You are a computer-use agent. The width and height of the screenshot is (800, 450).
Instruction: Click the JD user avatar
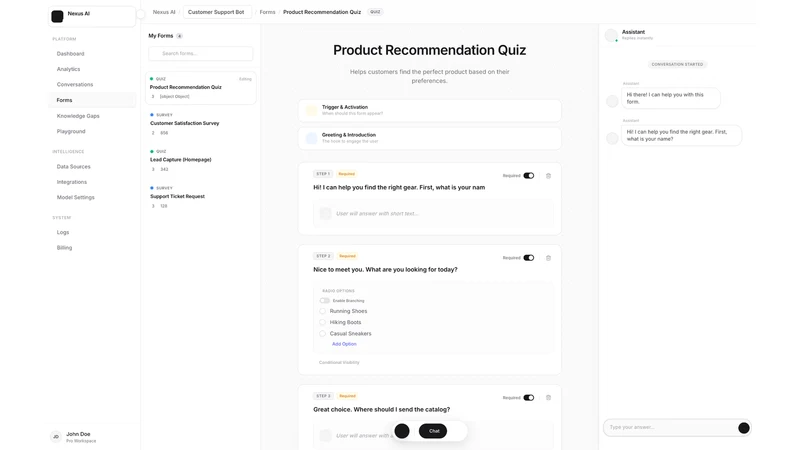(56, 437)
